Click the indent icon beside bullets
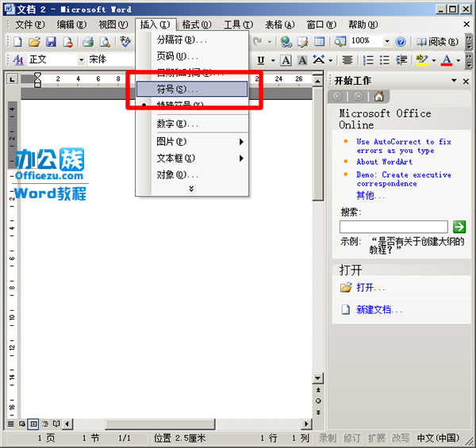 [x=401, y=60]
